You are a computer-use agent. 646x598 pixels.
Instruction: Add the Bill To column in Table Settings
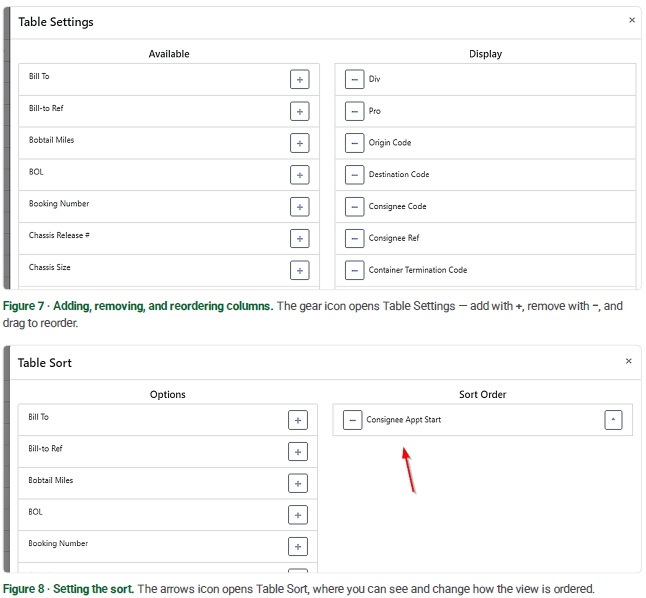tap(300, 80)
